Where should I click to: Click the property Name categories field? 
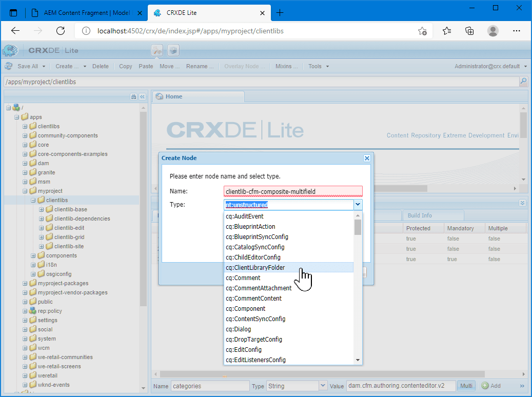(210, 386)
